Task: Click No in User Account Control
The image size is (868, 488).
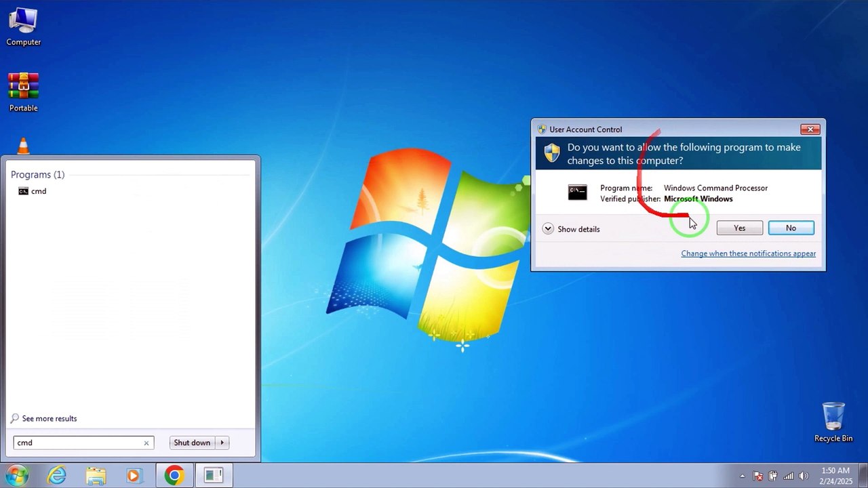Action: pos(791,228)
